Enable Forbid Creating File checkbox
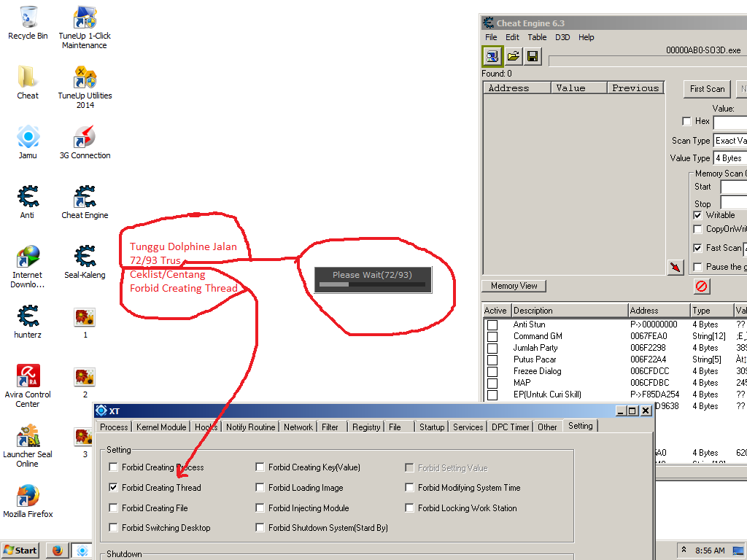The height and width of the screenshot is (560, 747). coord(113,507)
